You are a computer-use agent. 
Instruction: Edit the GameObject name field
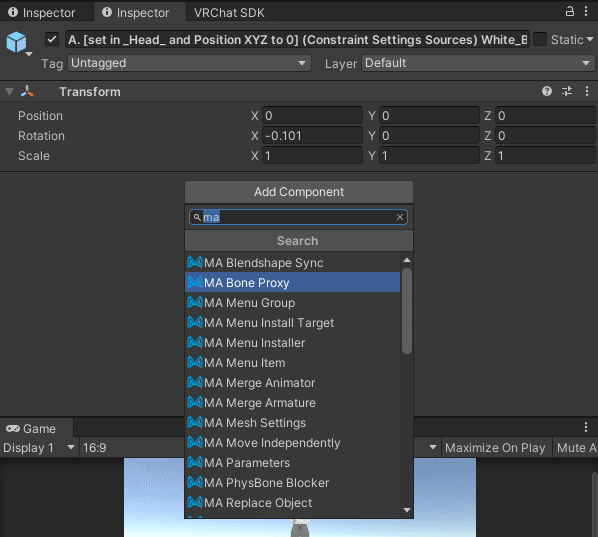[x=297, y=39]
